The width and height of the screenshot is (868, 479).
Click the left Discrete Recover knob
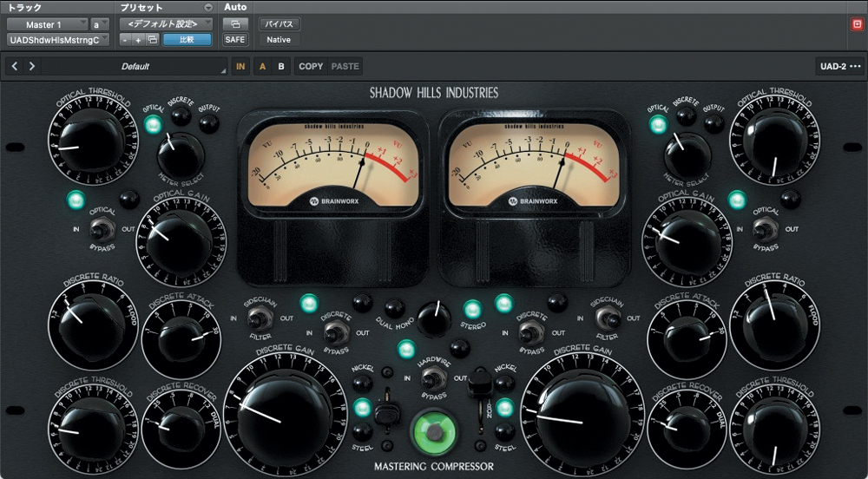[x=181, y=428]
